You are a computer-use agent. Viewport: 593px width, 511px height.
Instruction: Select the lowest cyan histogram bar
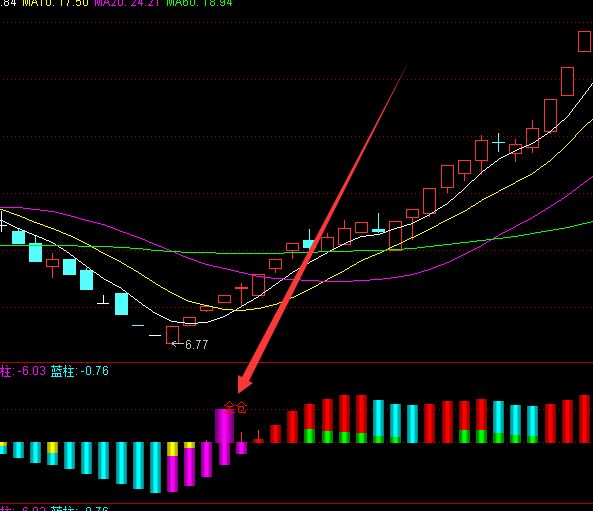[155, 467]
